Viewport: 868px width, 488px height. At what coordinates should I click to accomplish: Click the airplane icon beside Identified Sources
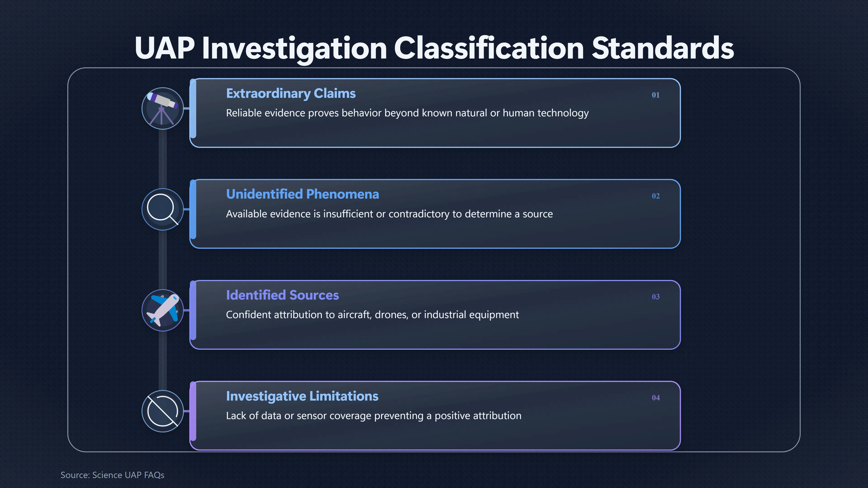163,310
